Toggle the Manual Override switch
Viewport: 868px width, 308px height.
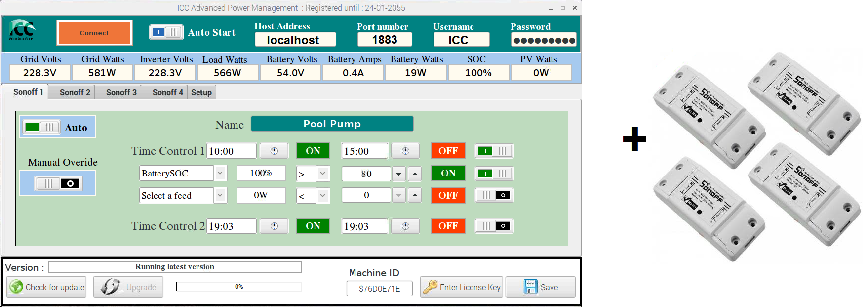59,183
